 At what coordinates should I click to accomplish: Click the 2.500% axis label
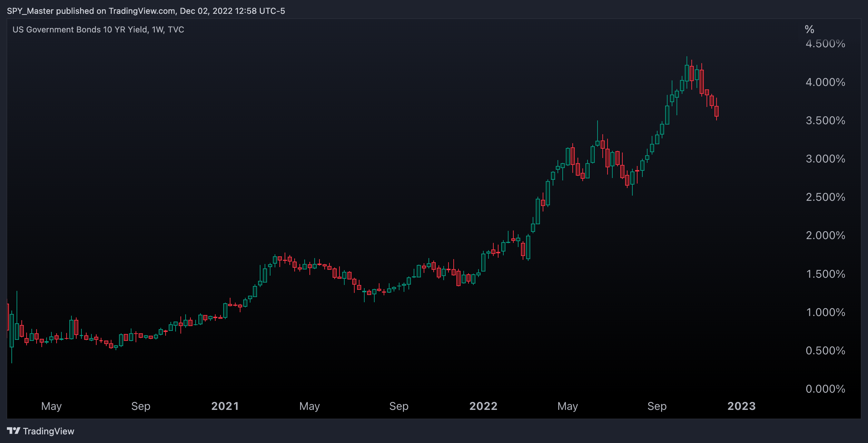pyautogui.click(x=825, y=197)
